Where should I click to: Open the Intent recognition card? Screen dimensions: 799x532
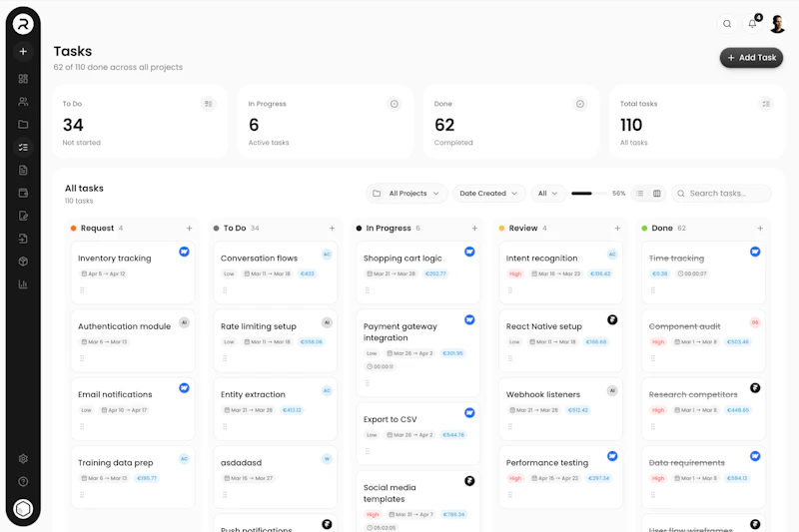(x=560, y=272)
